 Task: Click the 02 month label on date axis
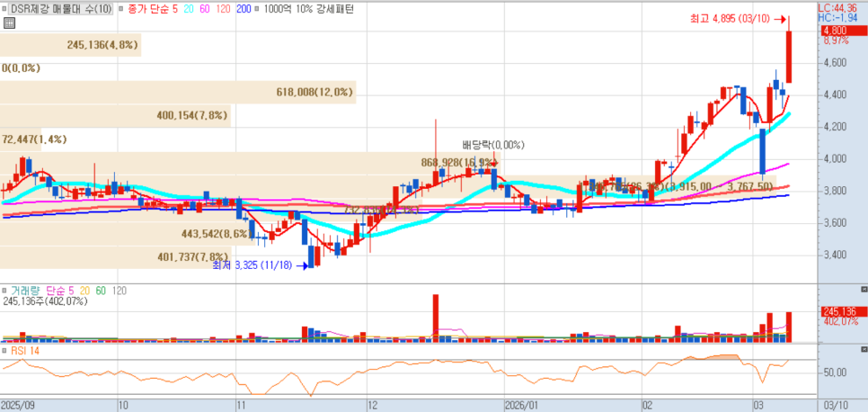click(650, 405)
